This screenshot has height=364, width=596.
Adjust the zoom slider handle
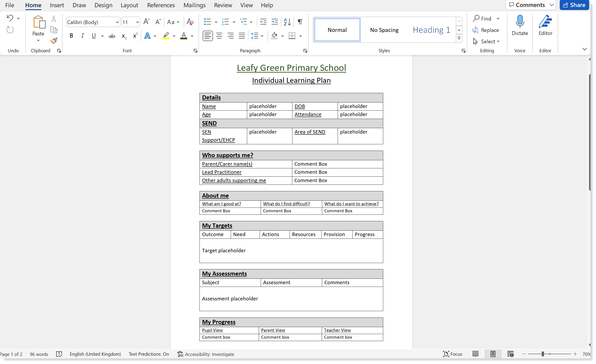tap(543, 354)
